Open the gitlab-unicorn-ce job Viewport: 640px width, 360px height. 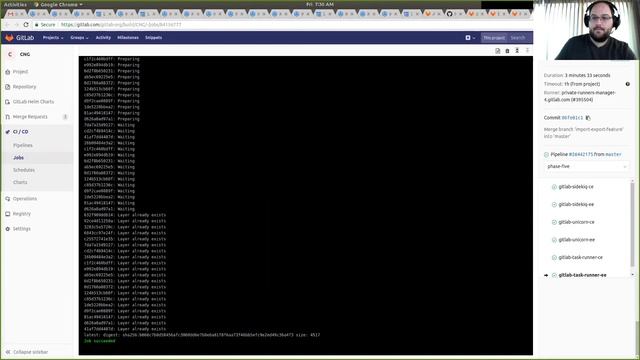(x=576, y=222)
